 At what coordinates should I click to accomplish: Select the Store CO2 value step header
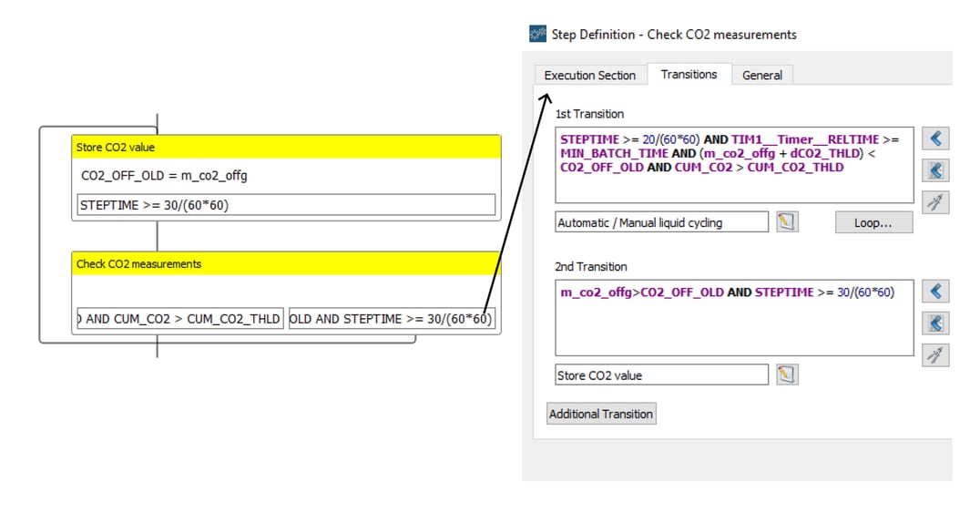tap(286, 147)
